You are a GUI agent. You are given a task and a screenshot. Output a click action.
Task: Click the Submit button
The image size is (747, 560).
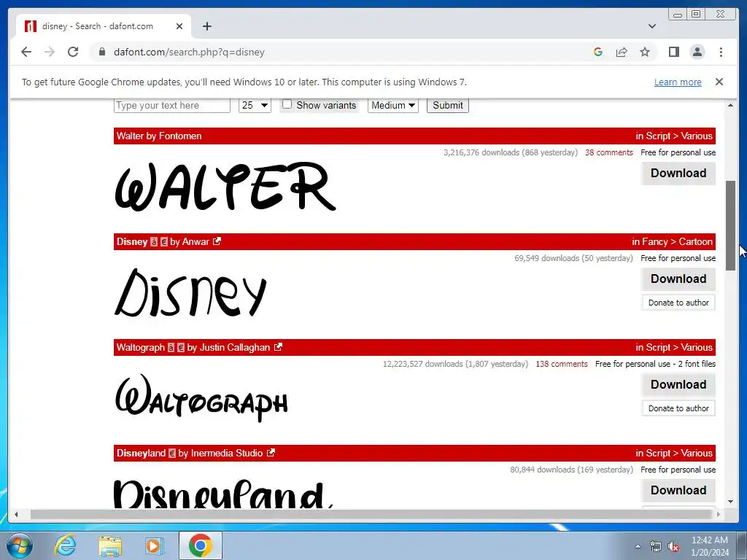coord(448,105)
